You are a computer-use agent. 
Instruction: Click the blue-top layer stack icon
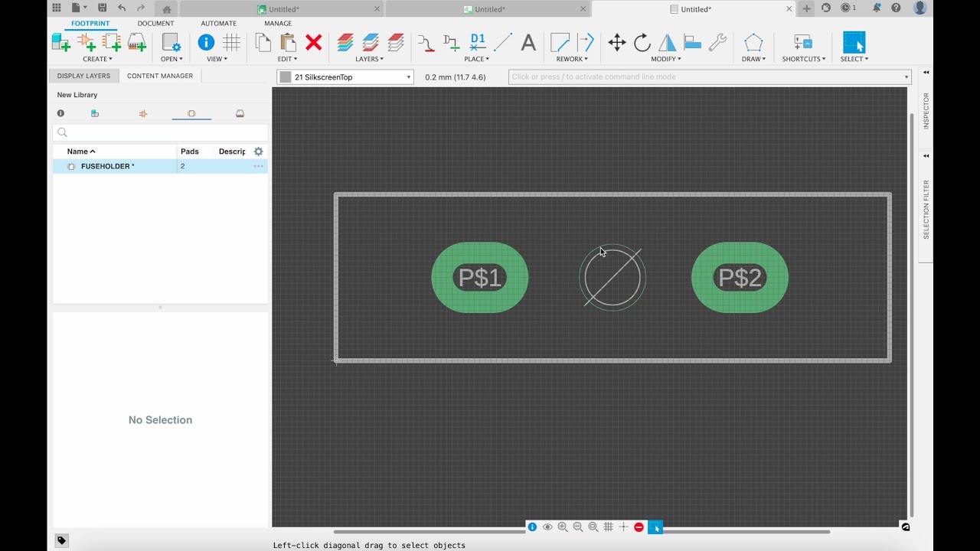point(371,43)
